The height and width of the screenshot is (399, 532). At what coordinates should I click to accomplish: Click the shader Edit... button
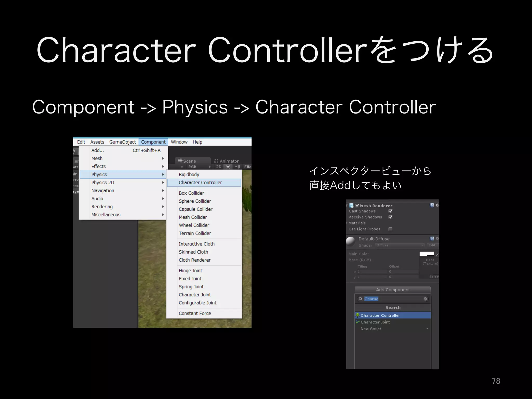(433, 245)
